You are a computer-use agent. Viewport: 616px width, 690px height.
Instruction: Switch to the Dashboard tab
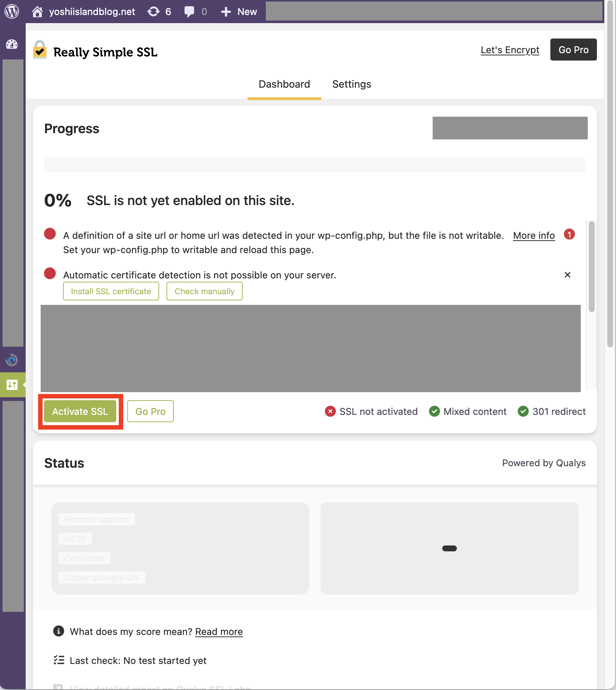coord(284,84)
